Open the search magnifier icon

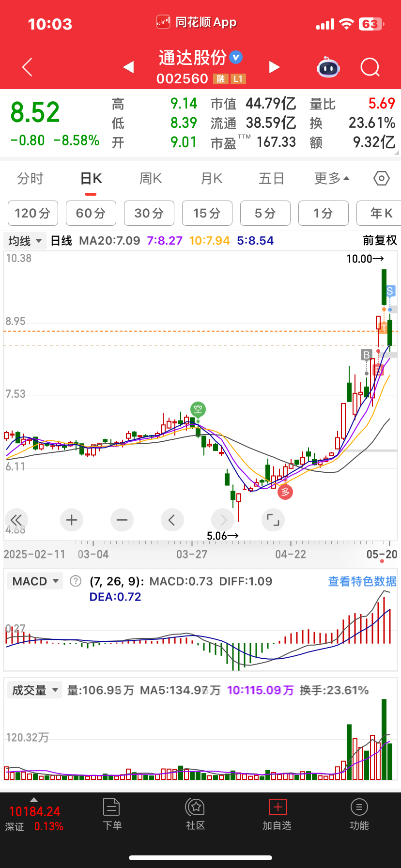pyautogui.click(x=370, y=67)
